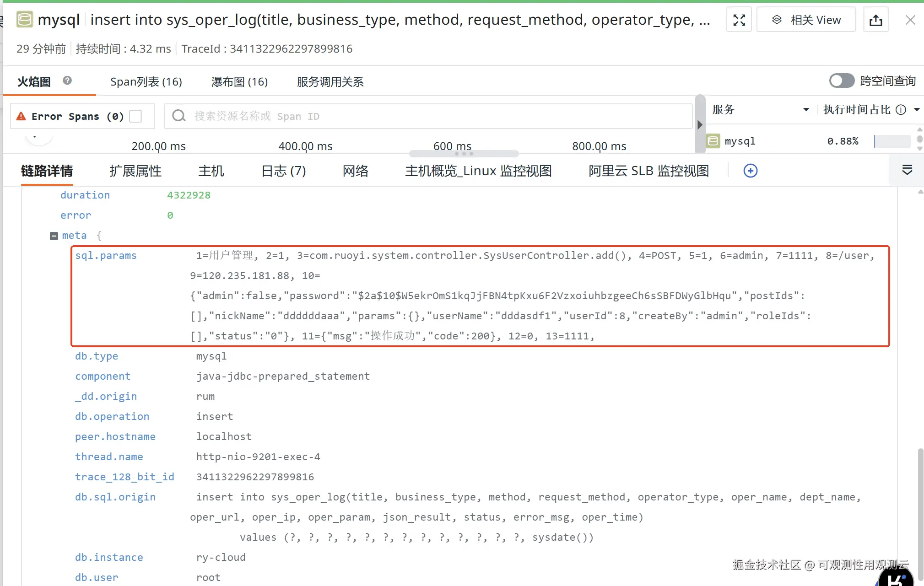924x586 pixels.
Task: Click the fullscreen expand icon
Action: [739, 20]
